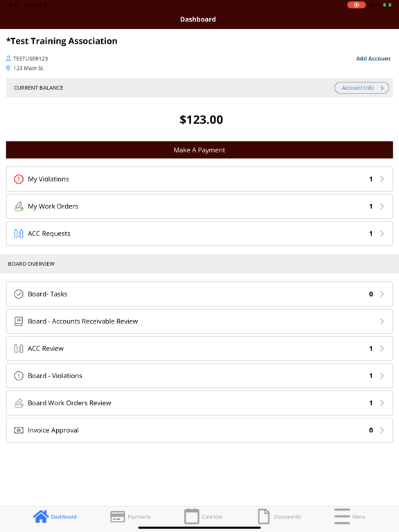The height and width of the screenshot is (532, 399).
Task: Open the Menu tab
Action: (349, 516)
